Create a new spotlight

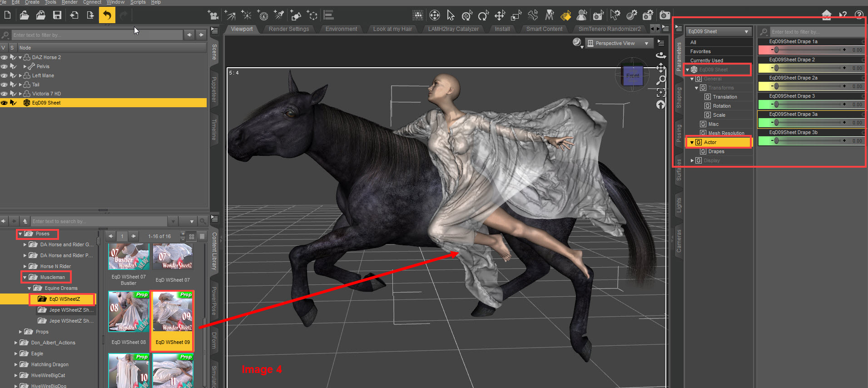(x=279, y=15)
